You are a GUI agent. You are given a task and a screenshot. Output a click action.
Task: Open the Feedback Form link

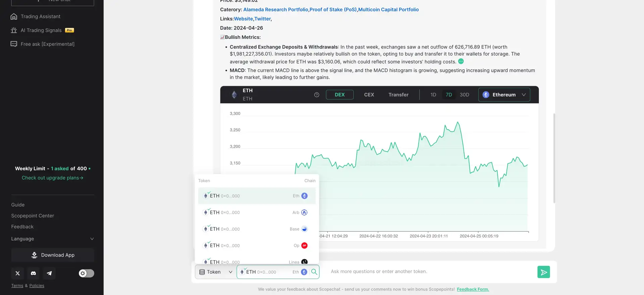(x=473, y=289)
